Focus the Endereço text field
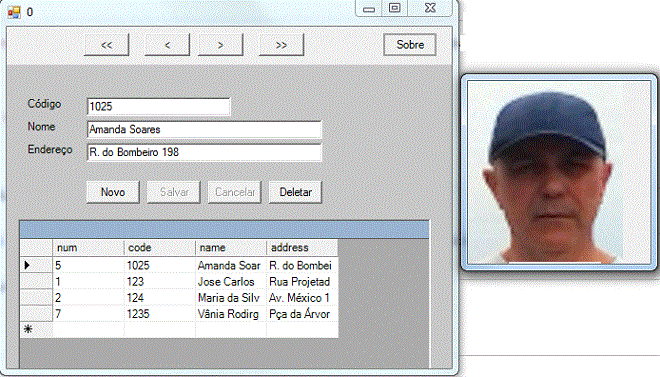Screen dimensions: 660x377 pyautogui.click(x=204, y=152)
